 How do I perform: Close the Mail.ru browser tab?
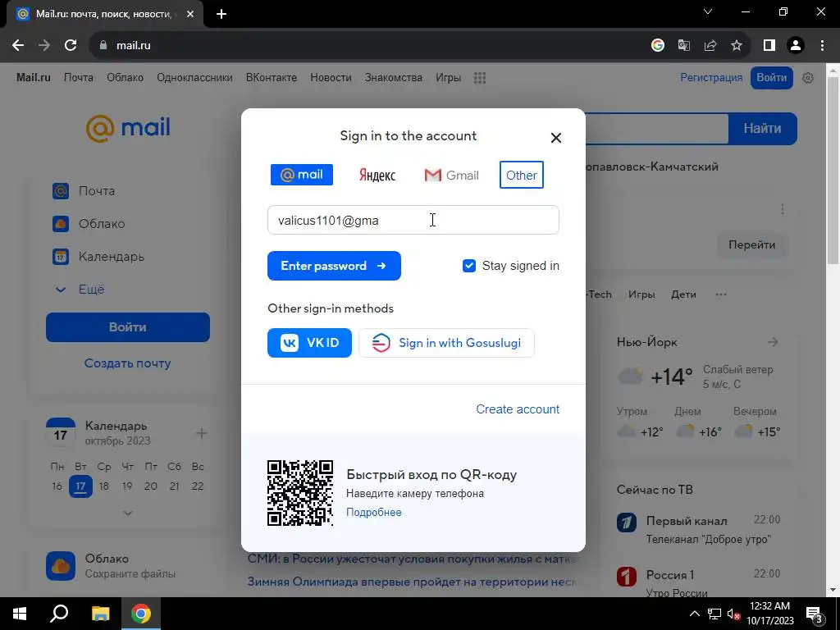pyautogui.click(x=190, y=15)
